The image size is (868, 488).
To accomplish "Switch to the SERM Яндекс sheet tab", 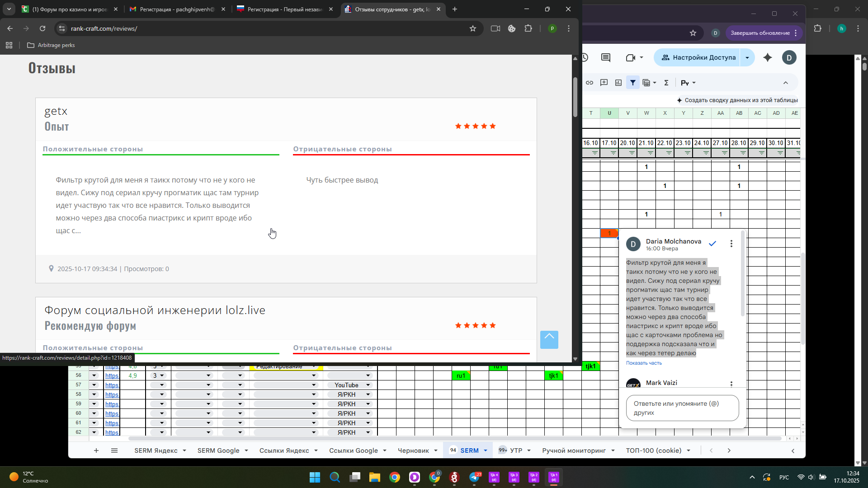I will click(x=156, y=450).
